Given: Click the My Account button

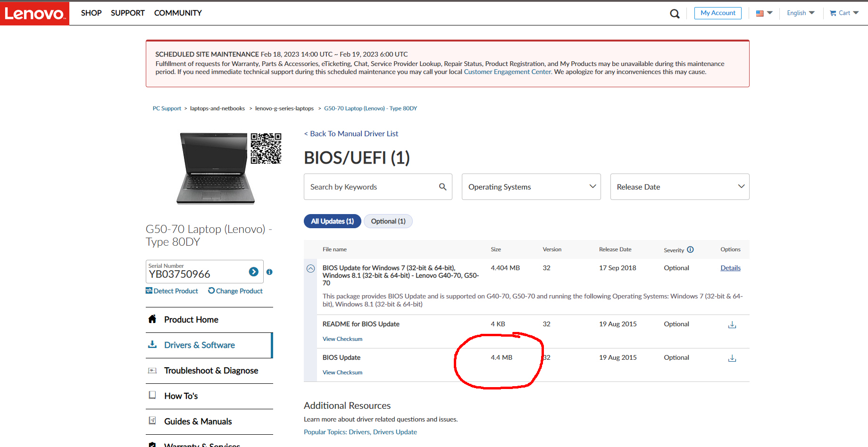Looking at the screenshot, I should point(718,13).
